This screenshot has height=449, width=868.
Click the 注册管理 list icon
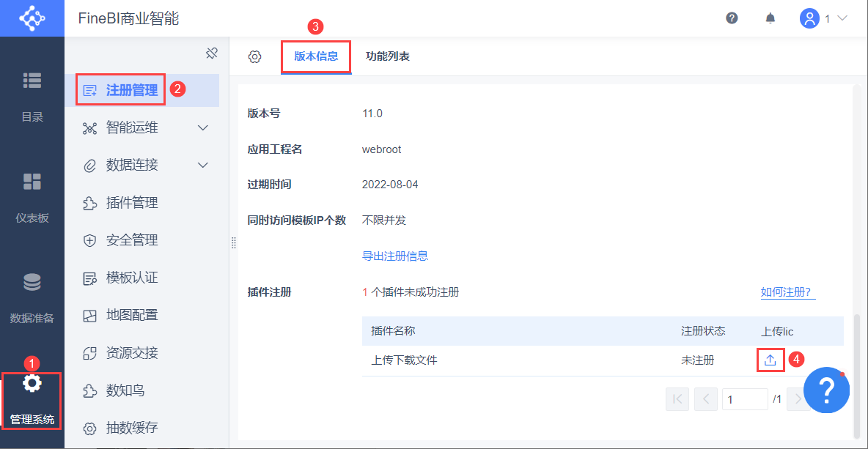click(x=89, y=90)
